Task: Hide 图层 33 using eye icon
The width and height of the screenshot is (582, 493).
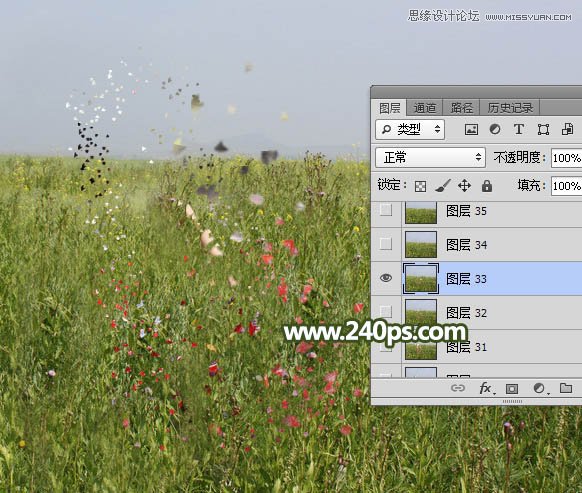Action: click(x=386, y=278)
